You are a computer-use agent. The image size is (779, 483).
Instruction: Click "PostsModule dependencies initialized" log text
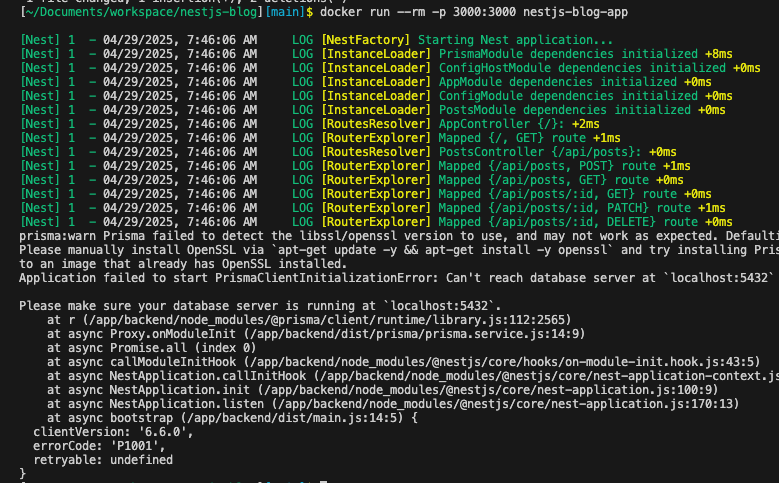click(564, 109)
